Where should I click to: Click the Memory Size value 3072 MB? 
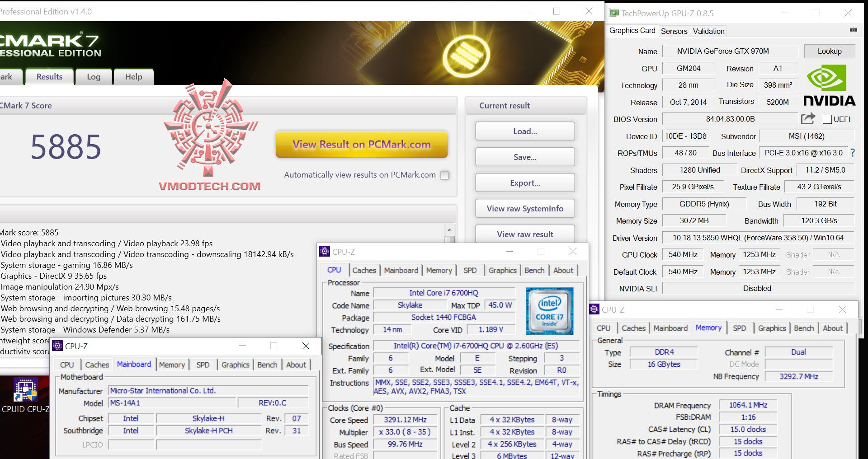tap(694, 221)
